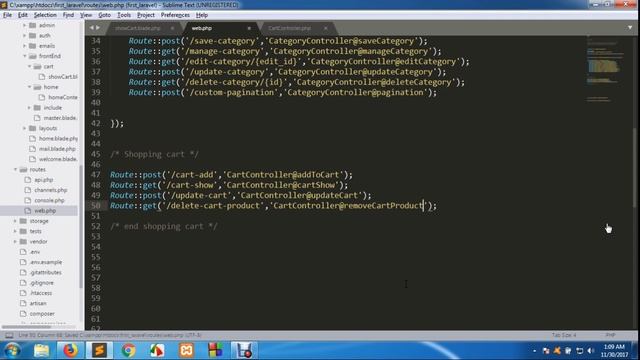Open the Find menu
The height and width of the screenshot is (360, 640).
68,15
